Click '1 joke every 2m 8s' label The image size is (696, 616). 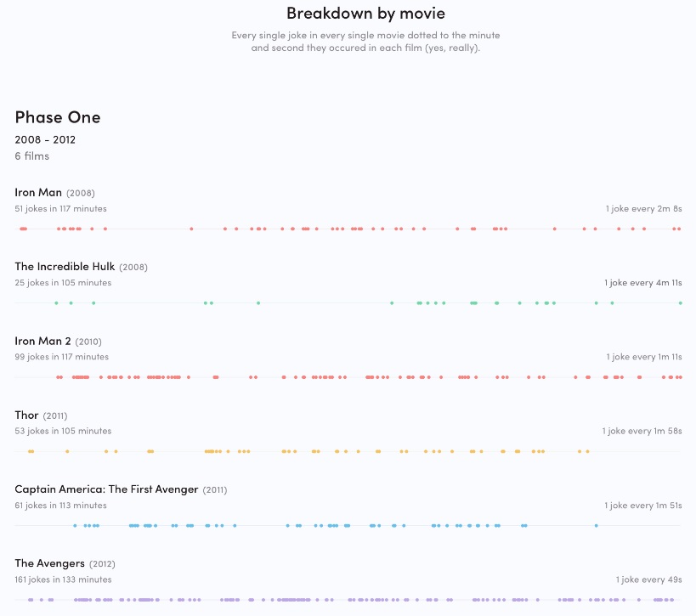tap(643, 209)
